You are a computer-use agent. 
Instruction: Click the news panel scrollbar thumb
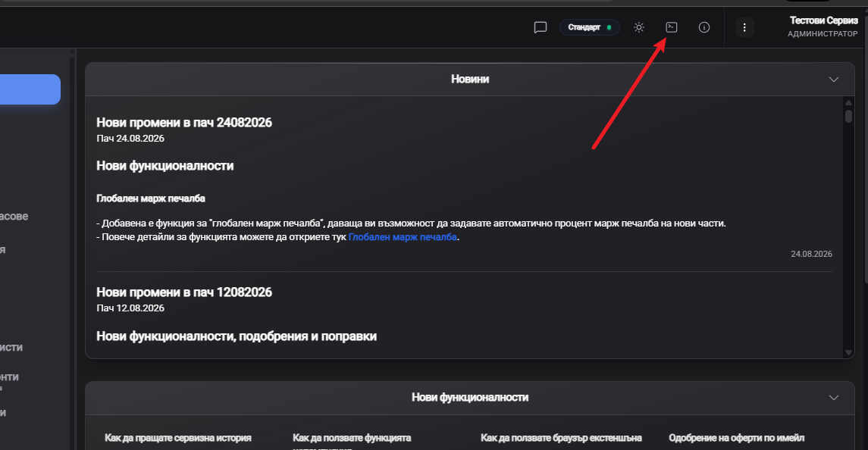(848, 116)
